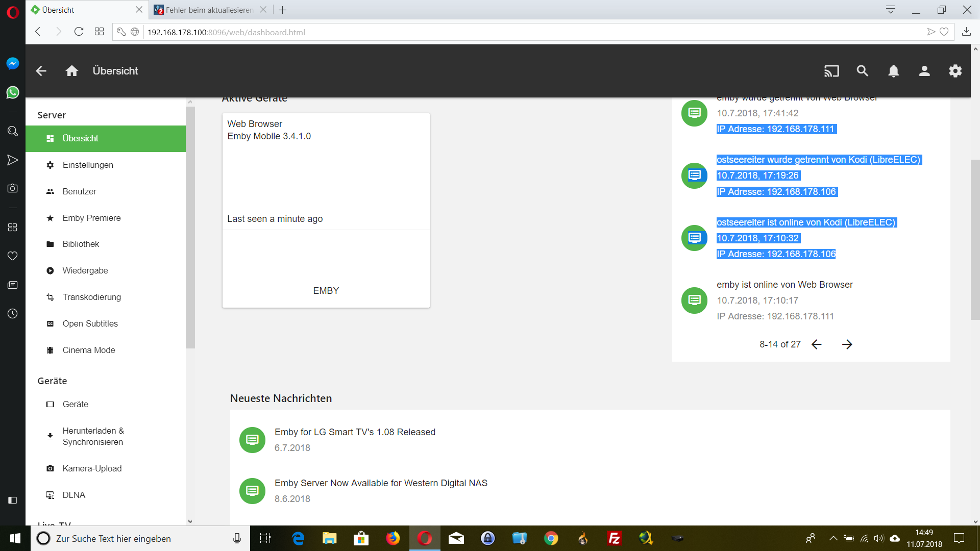Click the address bar URL
This screenshot has height=551, width=980.
226,32
